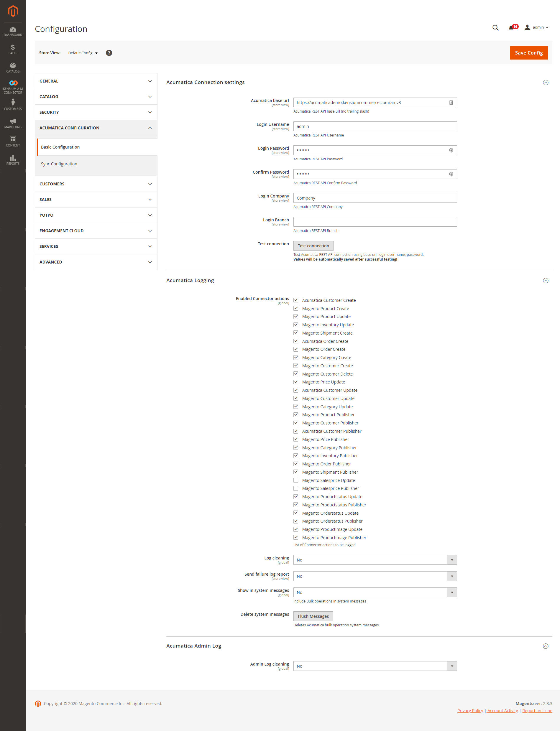Open the Dashboard sidebar icon

(13, 32)
